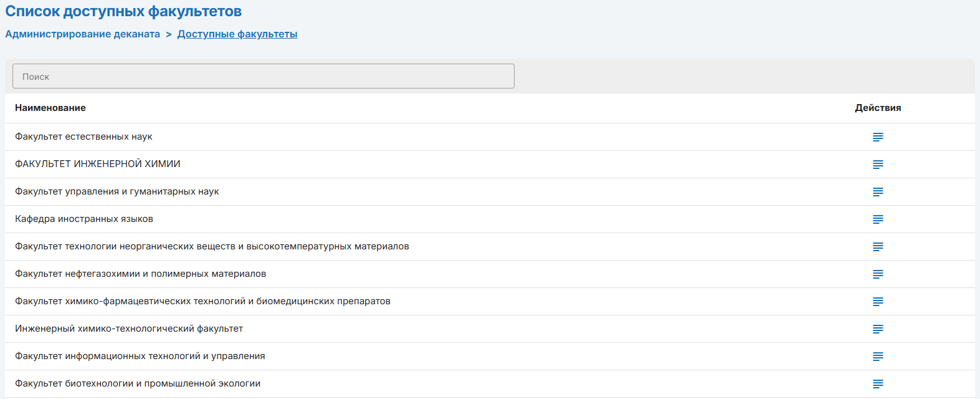Open action icon for информационных технологий faculty
The height and width of the screenshot is (399, 980).
(x=878, y=357)
